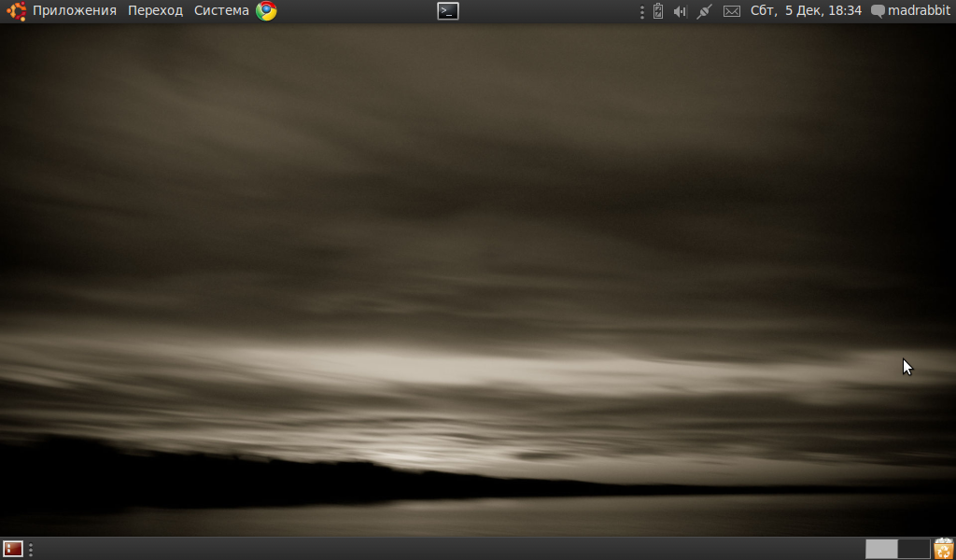The height and width of the screenshot is (560, 956).
Task: Open the mail envelope indicator
Action: [732, 11]
